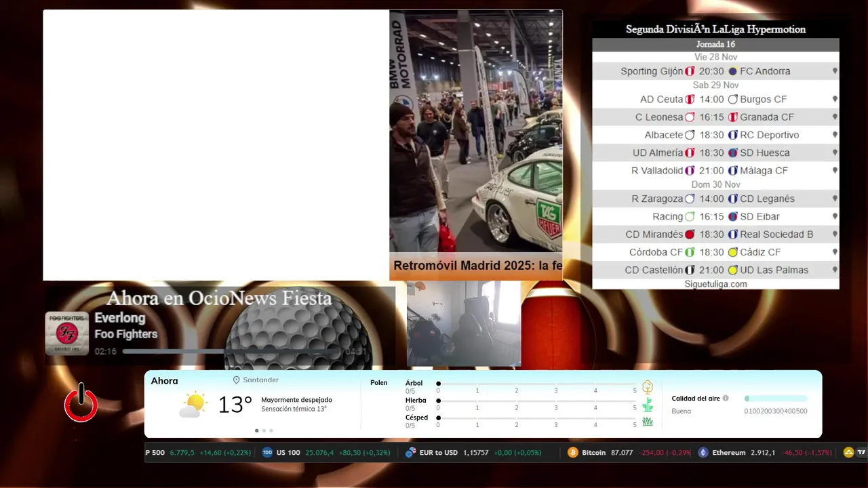Open the Bitcoin ticker label
Image resolution: width=868 pixels, height=488 pixels.
(594, 453)
